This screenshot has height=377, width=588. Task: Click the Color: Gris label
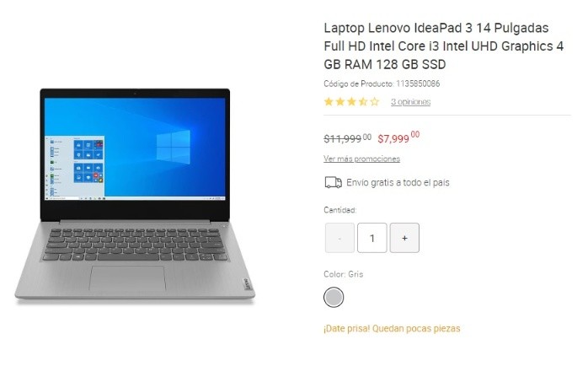(x=344, y=274)
